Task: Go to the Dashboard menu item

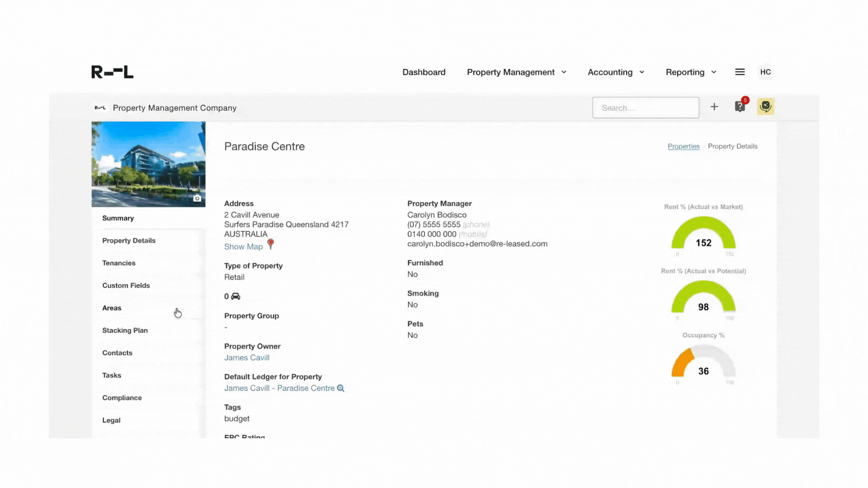Action: [424, 72]
